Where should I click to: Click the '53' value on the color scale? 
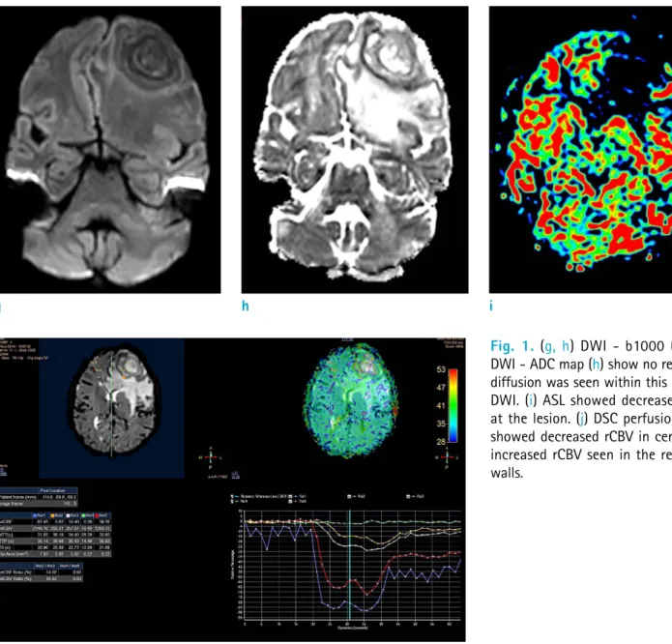pyautogui.click(x=441, y=369)
